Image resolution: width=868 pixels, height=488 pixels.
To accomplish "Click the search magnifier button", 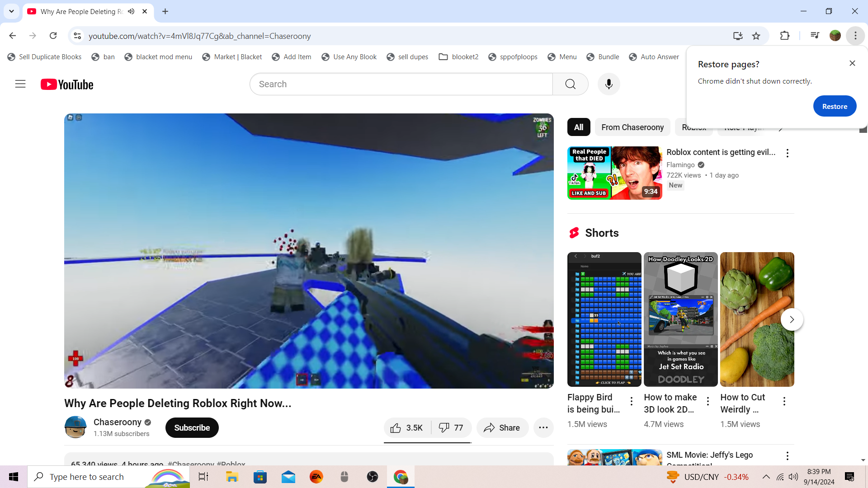I will click(x=570, y=84).
